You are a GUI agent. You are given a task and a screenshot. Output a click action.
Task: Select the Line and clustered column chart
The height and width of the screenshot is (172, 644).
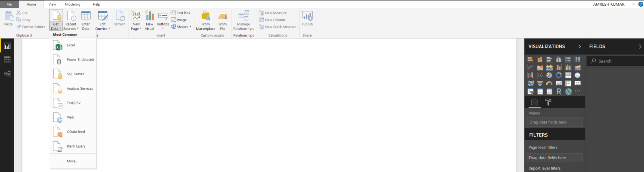click(568, 67)
